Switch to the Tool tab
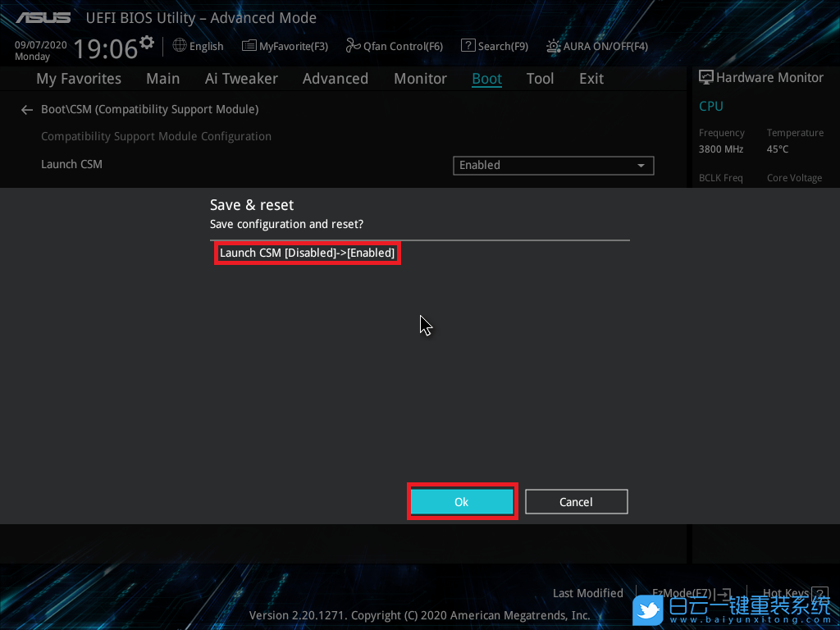The height and width of the screenshot is (630, 840). point(540,79)
